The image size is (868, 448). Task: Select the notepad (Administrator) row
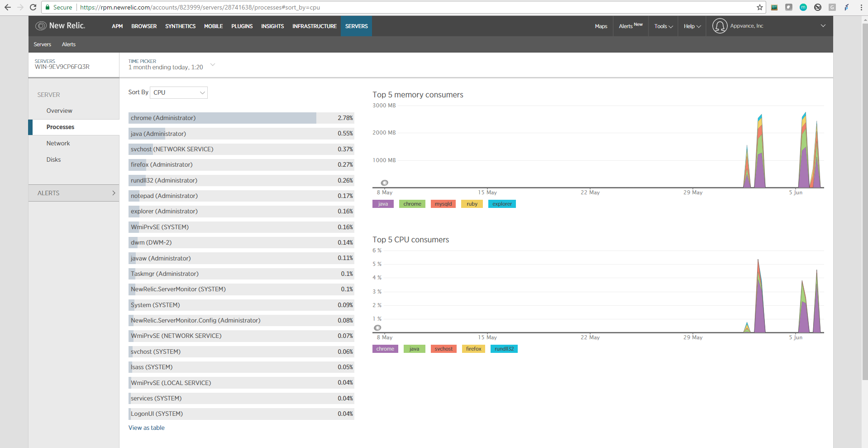(x=241, y=196)
